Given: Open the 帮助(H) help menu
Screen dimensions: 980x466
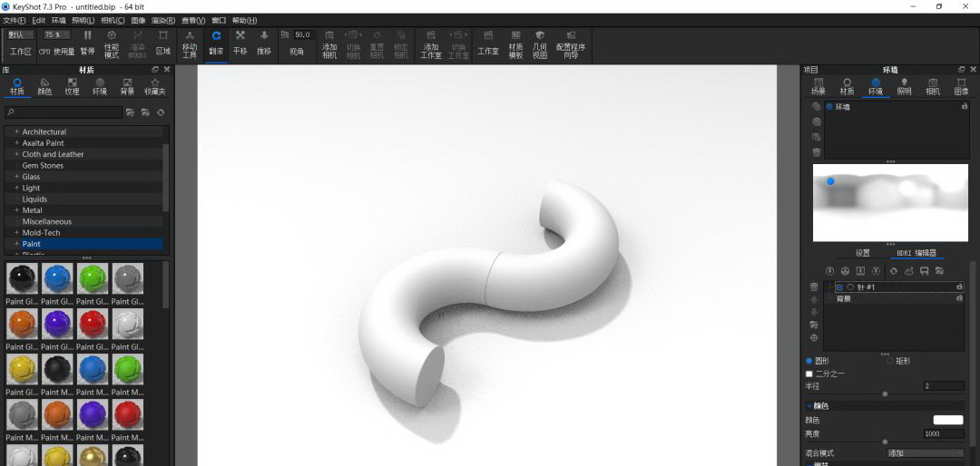Looking at the screenshot, I should click(244, 21).
